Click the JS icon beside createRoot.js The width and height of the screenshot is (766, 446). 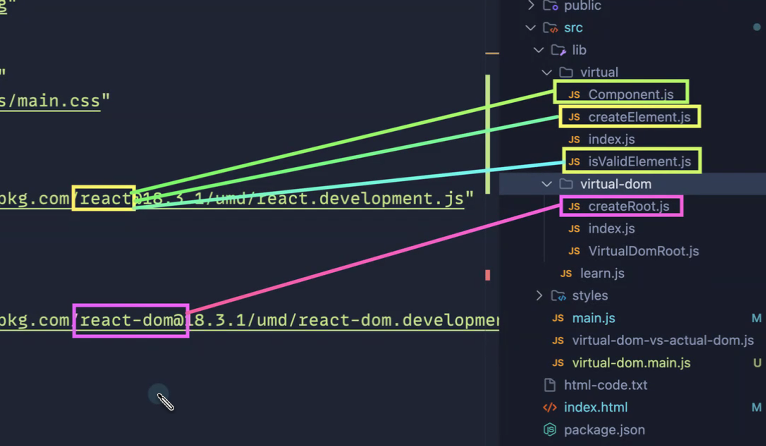[x=574, y=207]
